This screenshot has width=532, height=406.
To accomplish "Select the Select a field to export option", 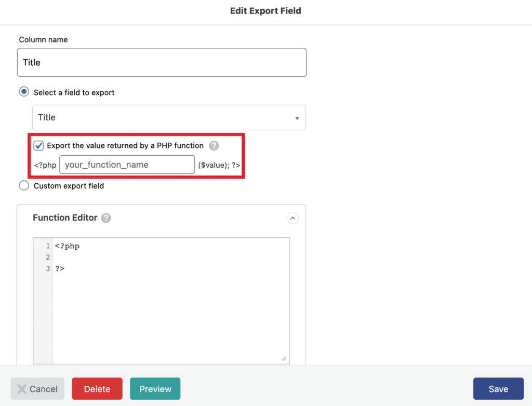I will click(23, 91).
